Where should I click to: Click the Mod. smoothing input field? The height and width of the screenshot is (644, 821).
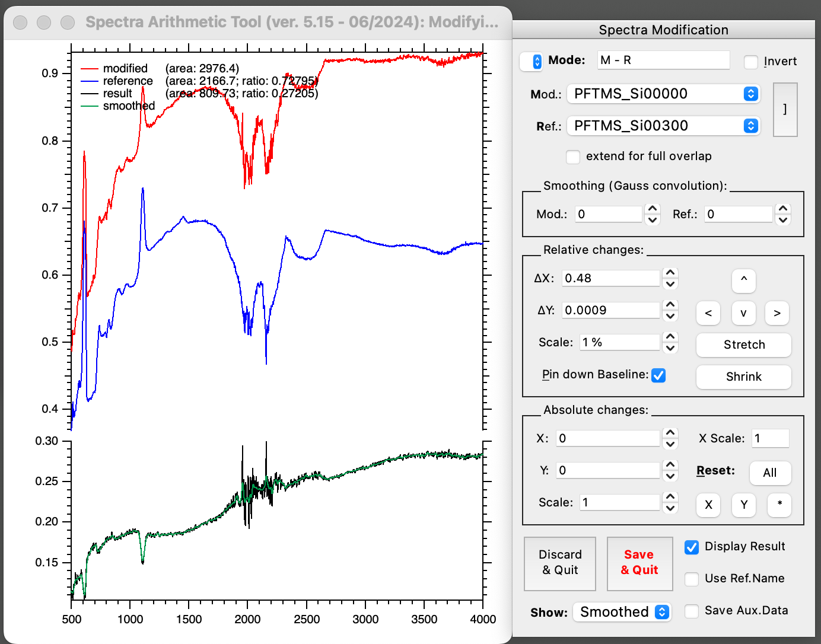609,214
